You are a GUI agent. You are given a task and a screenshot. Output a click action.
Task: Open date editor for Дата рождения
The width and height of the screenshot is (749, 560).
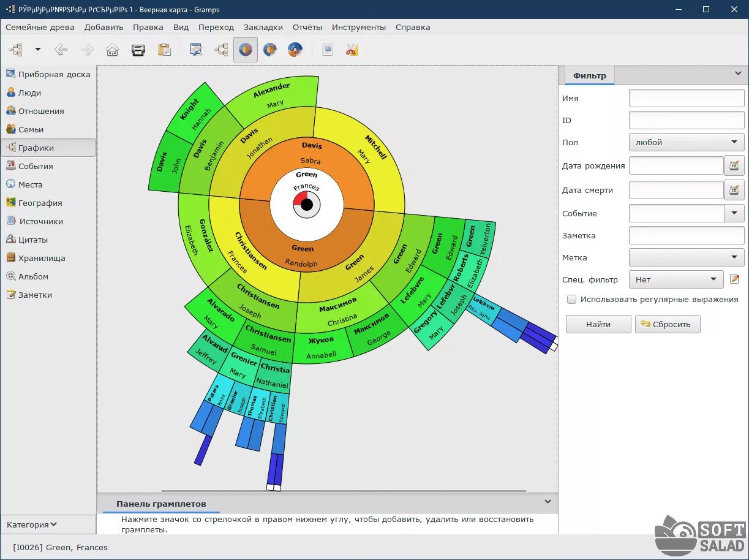pos(734,165)
